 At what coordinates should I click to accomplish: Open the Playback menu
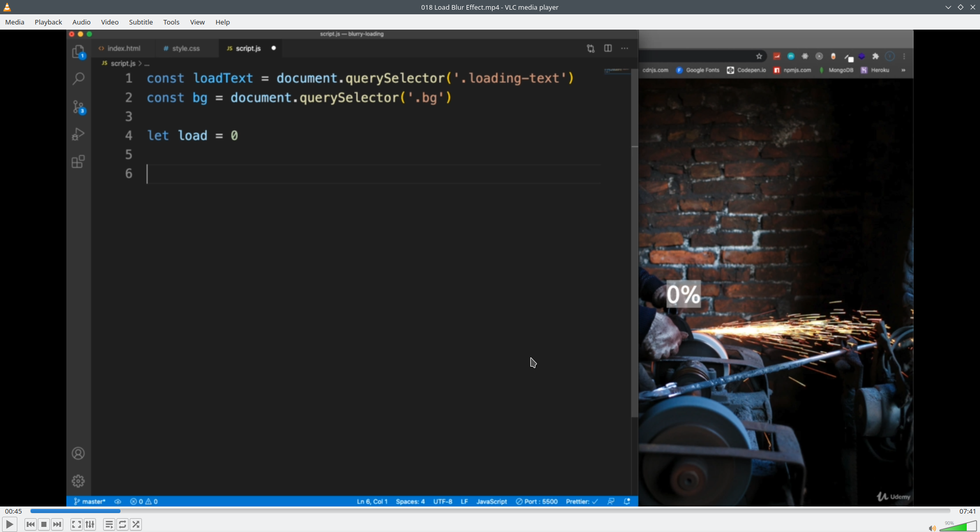[x=48, y=22]
